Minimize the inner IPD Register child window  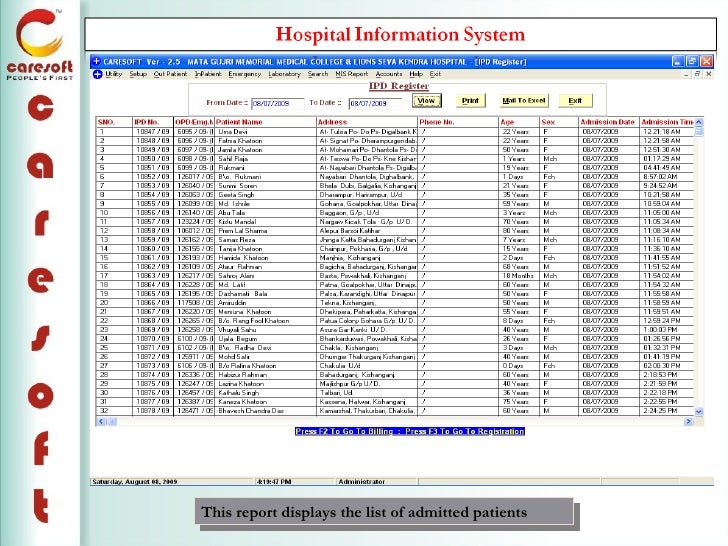687,74
